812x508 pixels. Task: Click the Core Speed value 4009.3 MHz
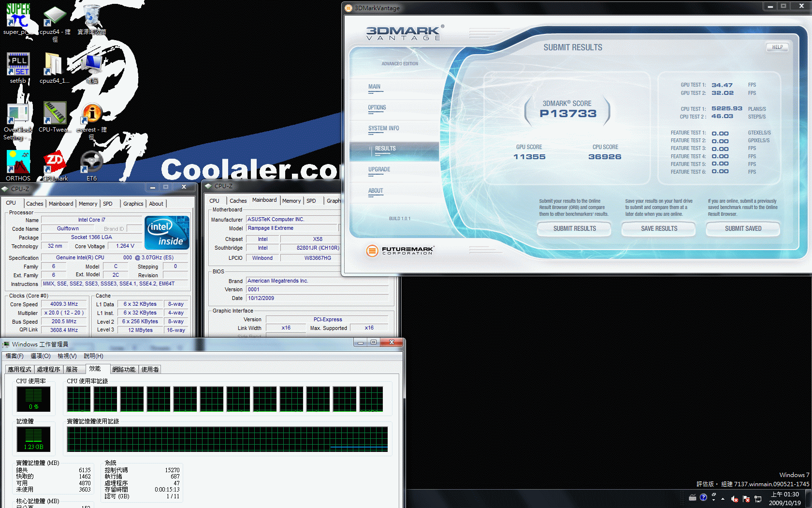tap(64, 304)
